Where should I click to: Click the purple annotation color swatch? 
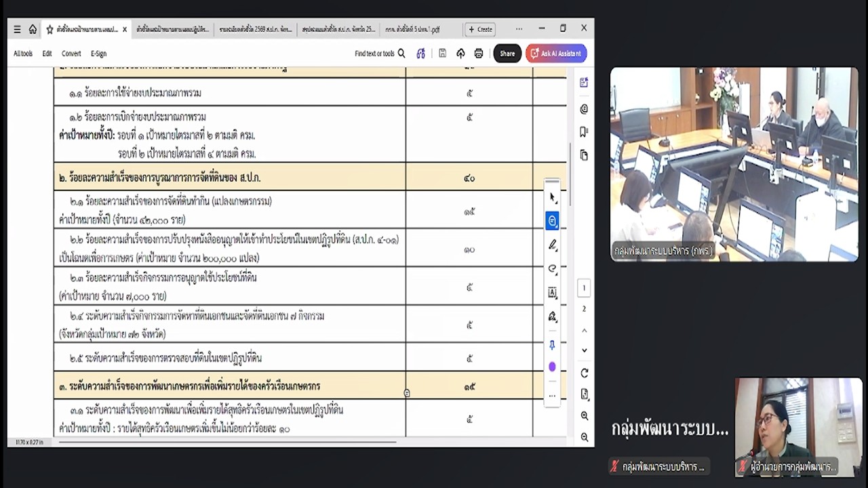[552, 367]
